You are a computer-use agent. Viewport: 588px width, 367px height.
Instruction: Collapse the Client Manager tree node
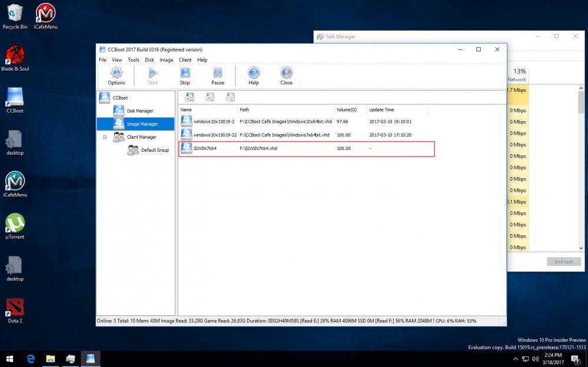pos(105,137)
